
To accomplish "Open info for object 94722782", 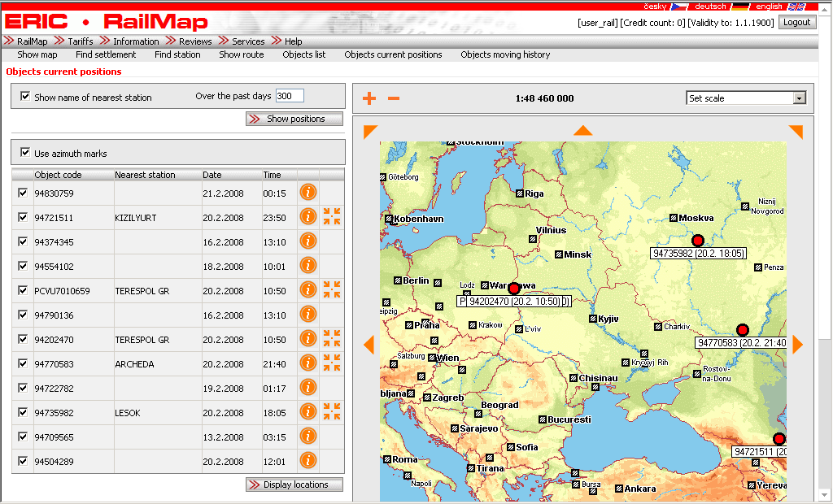I will pos(308,388).
